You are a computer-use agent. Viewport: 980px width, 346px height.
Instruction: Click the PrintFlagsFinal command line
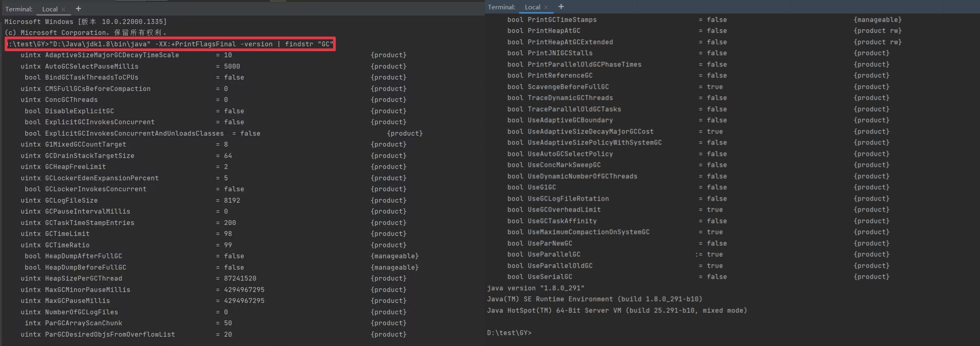click(x=170, y=44)
